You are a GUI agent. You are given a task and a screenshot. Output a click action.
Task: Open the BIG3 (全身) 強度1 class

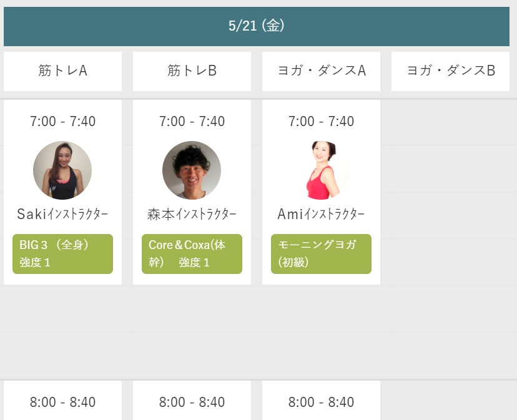pos(62,254)
